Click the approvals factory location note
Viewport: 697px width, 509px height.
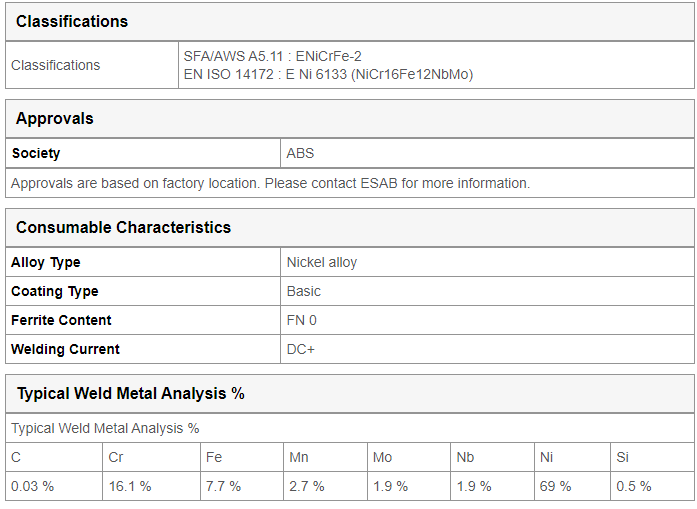(270, 183)
